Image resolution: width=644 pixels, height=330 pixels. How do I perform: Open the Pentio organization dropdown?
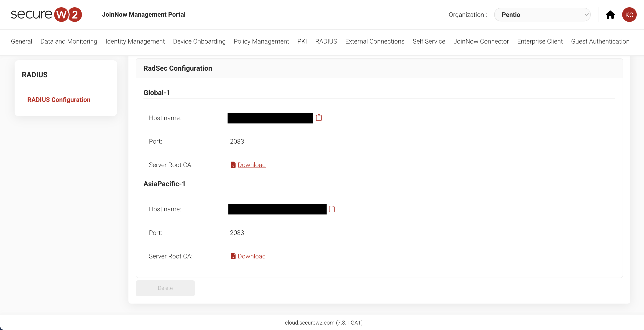click(x=542, y=15)
